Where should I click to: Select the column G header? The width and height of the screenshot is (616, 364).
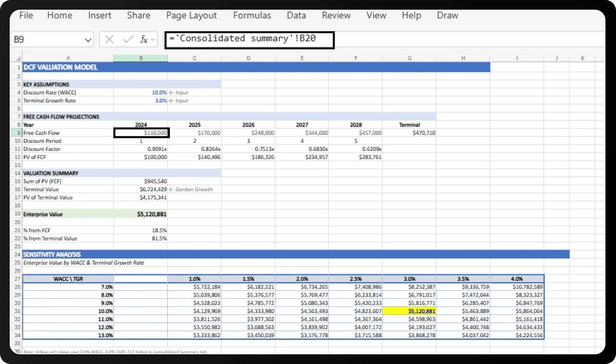[409, 58]
